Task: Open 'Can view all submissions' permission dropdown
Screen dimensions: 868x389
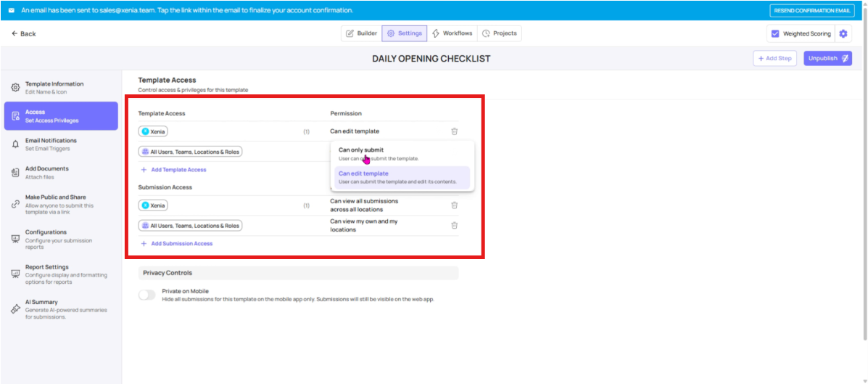Action: [x=364, y=205]
